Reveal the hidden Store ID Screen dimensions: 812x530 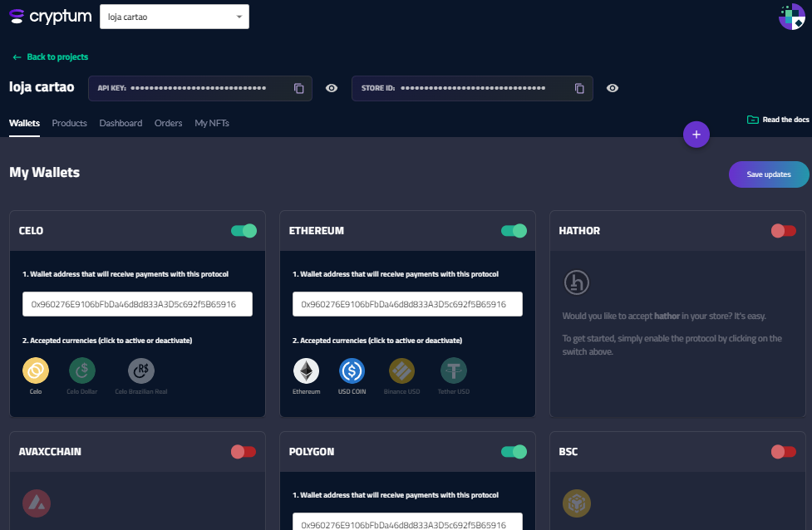tap(613, 88)
